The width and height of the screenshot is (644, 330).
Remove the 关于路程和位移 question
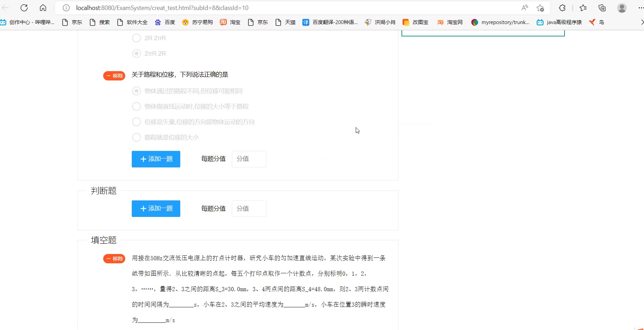114,76
